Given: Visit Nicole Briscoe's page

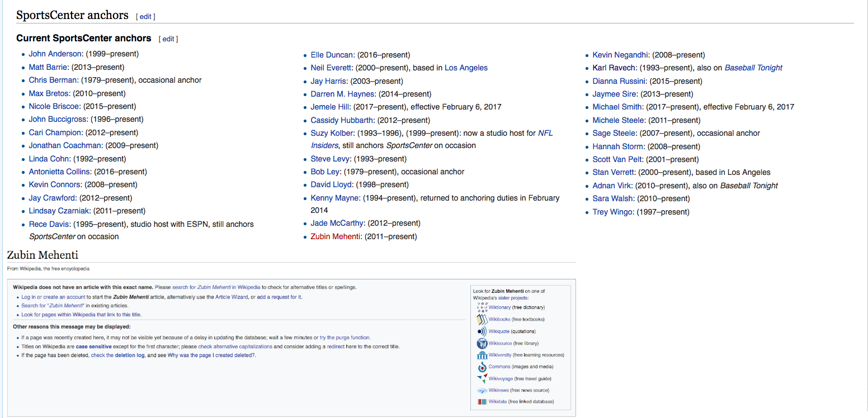Looking at the screenshot, I should pyautogui.click(x=55, y=106).
